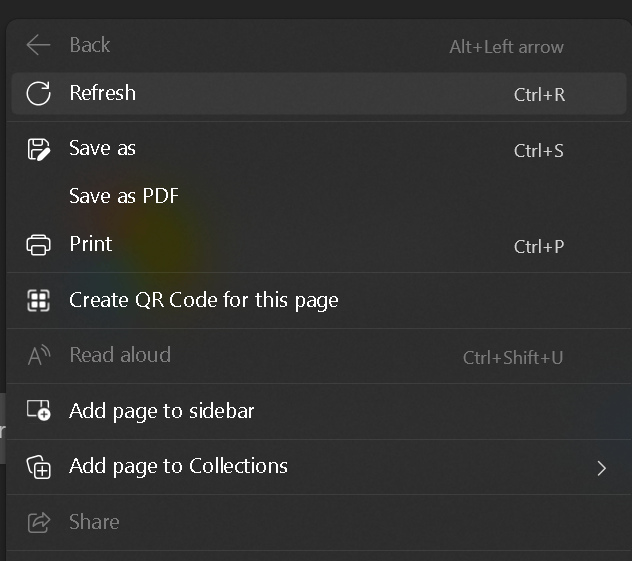Click the Read aloud icon

(38, 356)
